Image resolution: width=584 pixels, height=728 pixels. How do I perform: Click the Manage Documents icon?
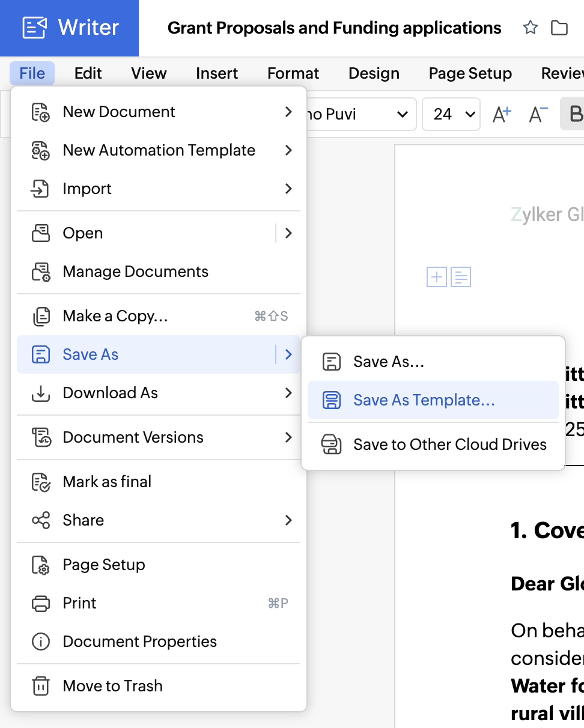[40, 271]
